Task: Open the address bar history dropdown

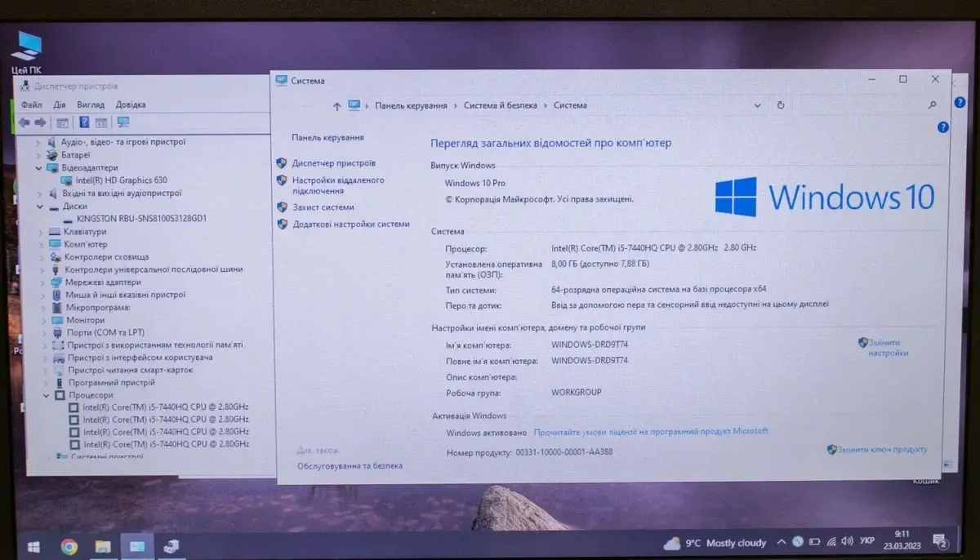Action: tap(757, 105)
